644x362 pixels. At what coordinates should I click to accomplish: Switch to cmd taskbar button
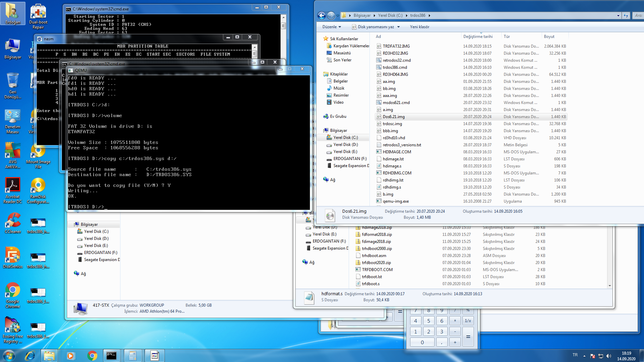coord(111,356)
